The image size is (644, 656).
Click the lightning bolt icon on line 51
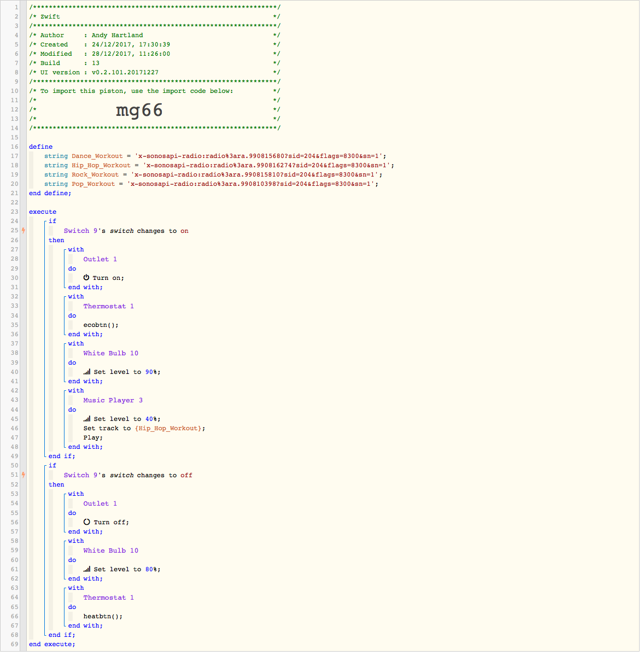pyautogui.click(x=24, y=475)
